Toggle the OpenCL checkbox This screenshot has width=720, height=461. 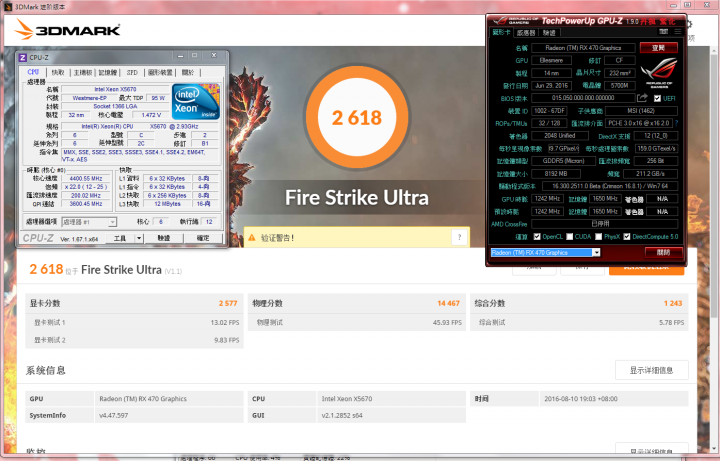[x=537, y=236]
